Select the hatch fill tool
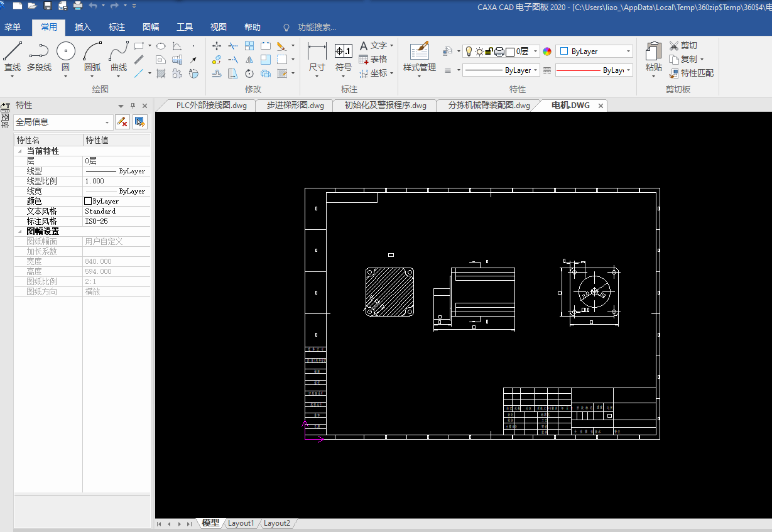Image resolution: width=772 pixels, height=532 pixels. pyautogui.click(x=161, y=73)
